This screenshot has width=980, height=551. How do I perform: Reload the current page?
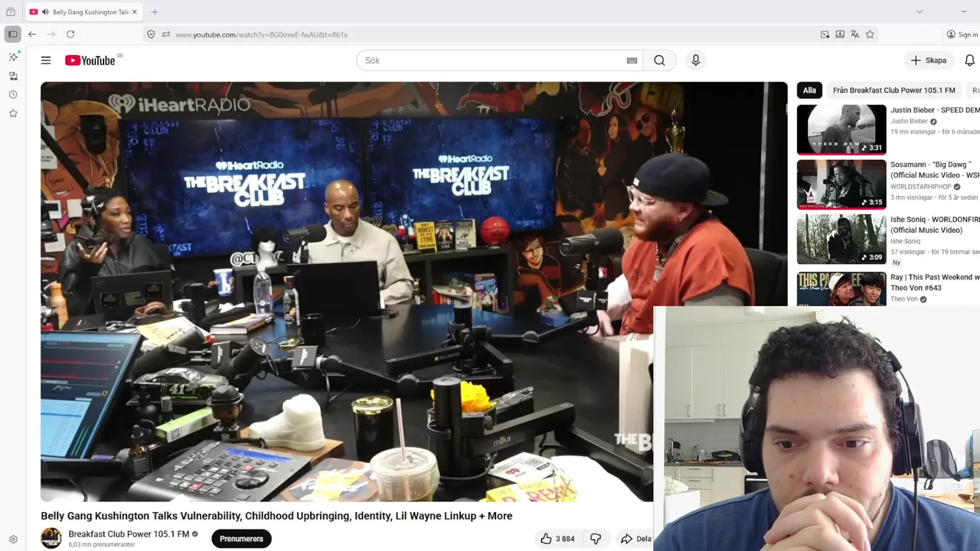pyautogui.click(x=70, y=34)
